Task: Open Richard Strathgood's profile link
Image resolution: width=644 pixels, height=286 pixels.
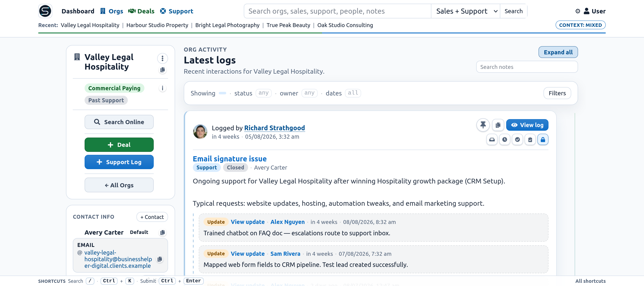Action: tap(274, 128)
